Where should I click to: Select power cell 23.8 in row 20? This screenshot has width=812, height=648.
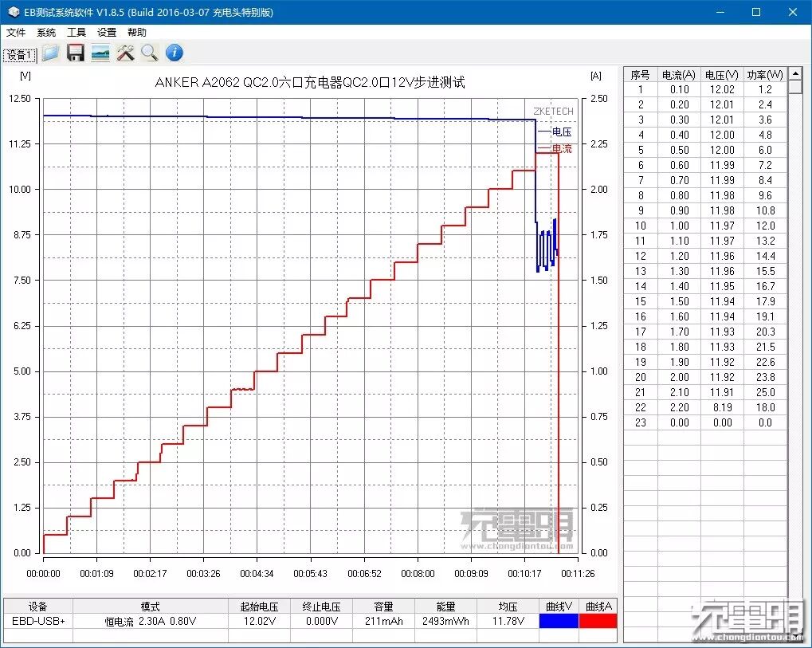(x=765, y=377)
